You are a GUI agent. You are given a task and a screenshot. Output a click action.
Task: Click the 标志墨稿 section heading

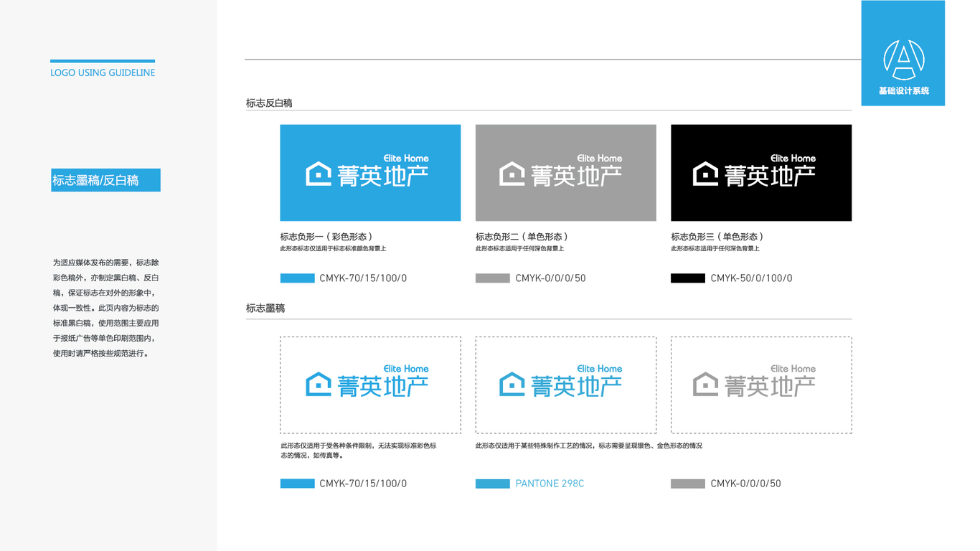(265, 309)
